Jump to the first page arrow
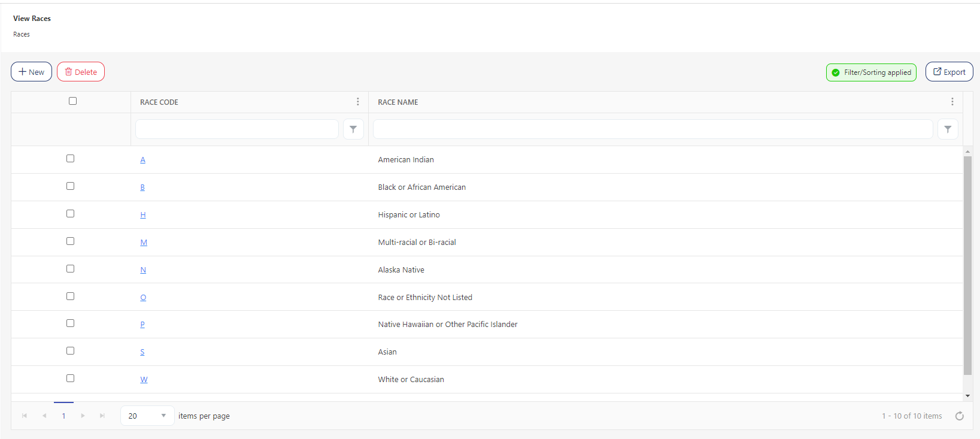 pos(25,416)
